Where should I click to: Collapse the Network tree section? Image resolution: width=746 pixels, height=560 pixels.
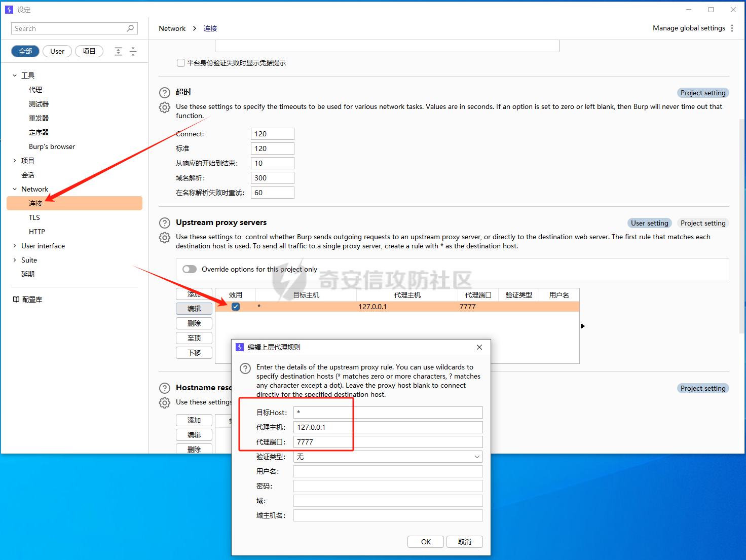pos(15,189)
